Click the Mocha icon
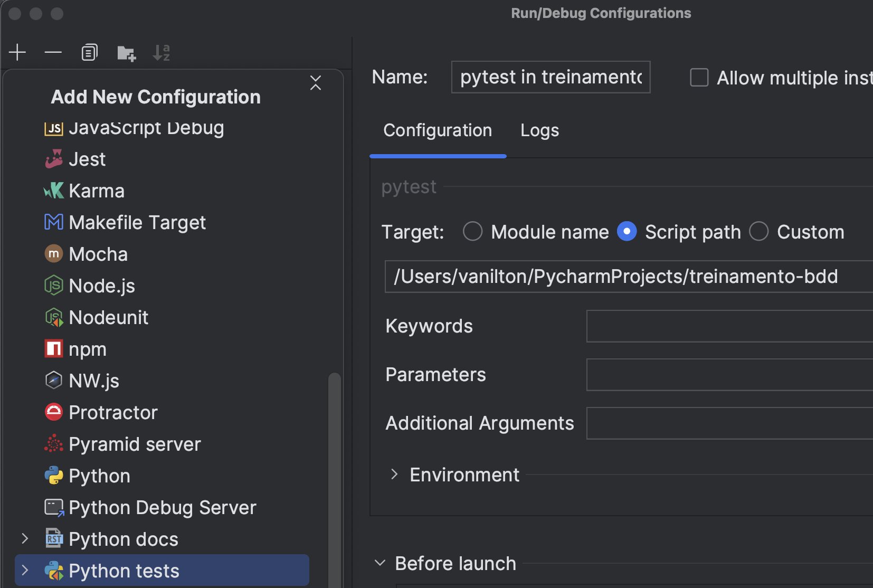873x588 pixels. 54,254
